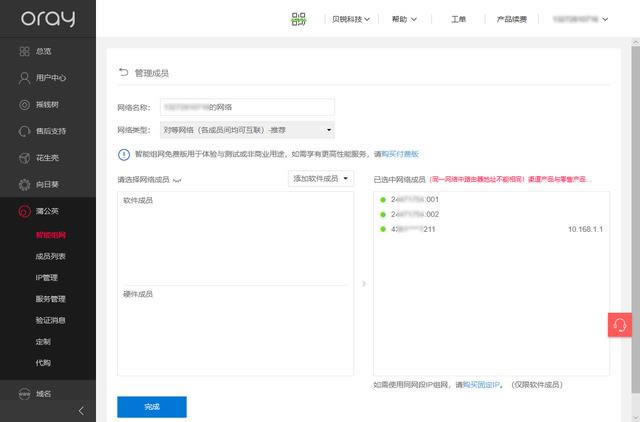
Task: Click the QR code icon in header
Action: tap(298, 19)
